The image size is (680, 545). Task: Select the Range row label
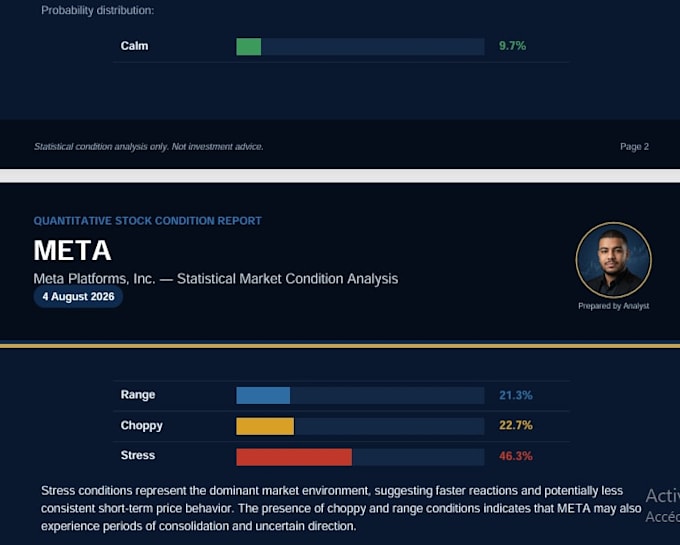[137, 395]
